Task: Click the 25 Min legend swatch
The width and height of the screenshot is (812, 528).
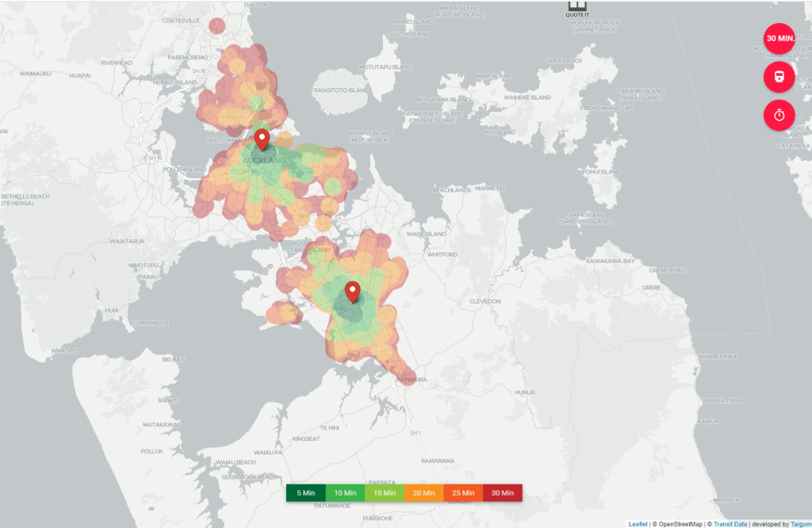Action: [x=462, y=493]
